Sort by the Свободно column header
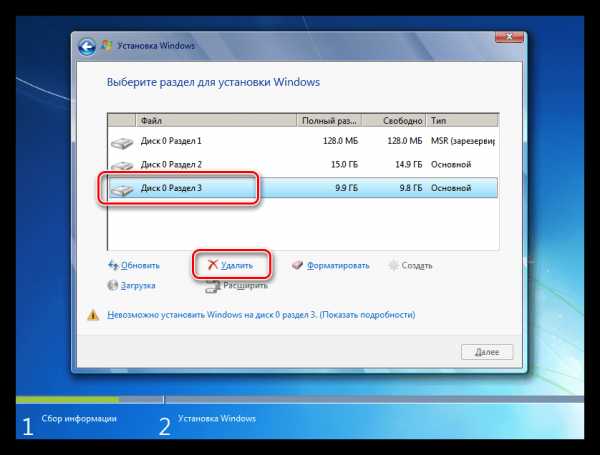The width and height of the screenshot is (600, 455). click(x=393, y=121)
